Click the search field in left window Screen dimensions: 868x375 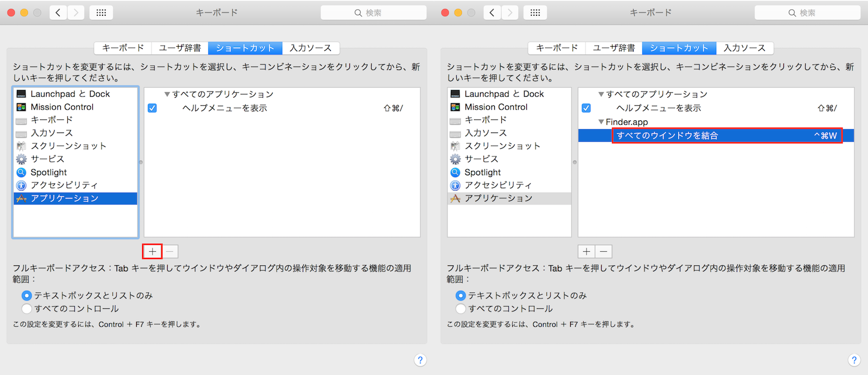(x=373, y=12)
